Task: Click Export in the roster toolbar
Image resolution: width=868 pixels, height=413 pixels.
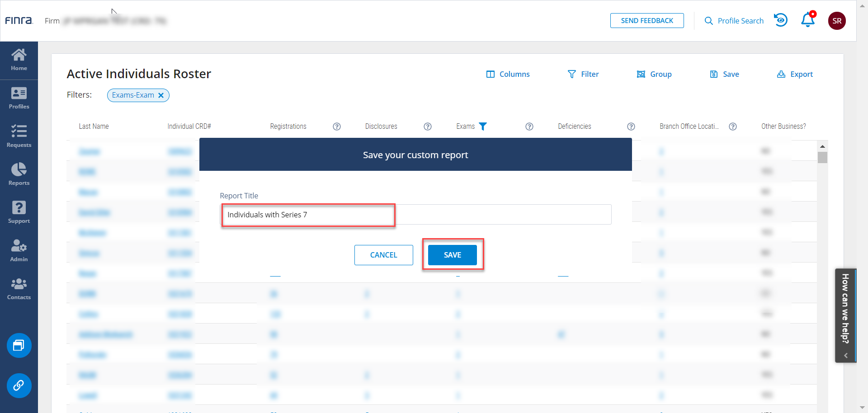Action: point(795,74)
